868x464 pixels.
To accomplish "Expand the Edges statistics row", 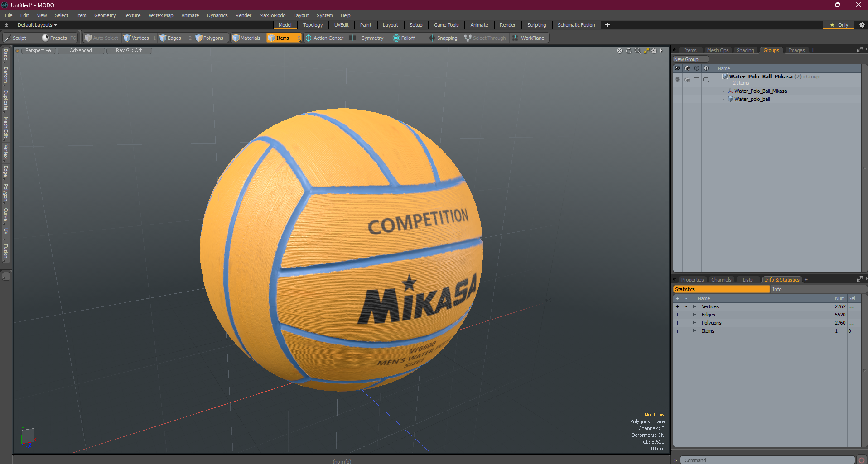I will (694, 315).
